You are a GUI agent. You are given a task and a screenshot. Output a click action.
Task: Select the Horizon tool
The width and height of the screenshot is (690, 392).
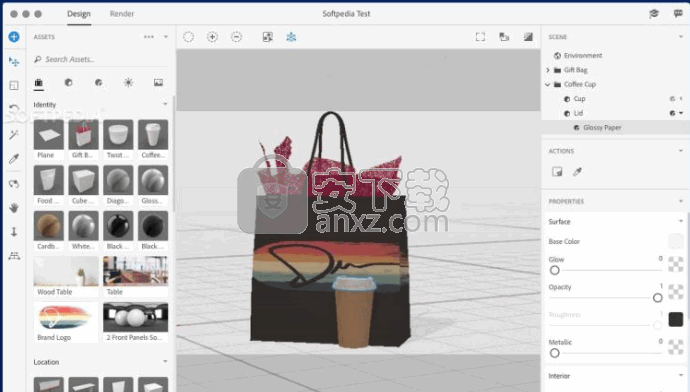(14, 256)
